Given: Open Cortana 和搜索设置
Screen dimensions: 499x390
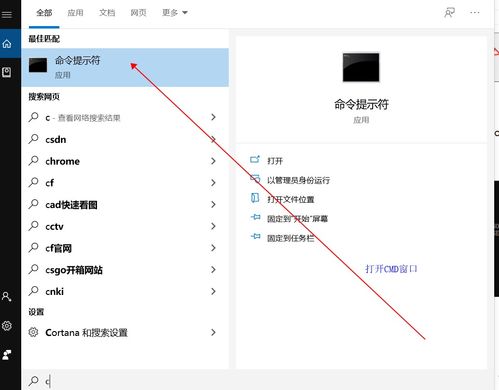Looking at the screenshot, I should (x=125, y=332).
